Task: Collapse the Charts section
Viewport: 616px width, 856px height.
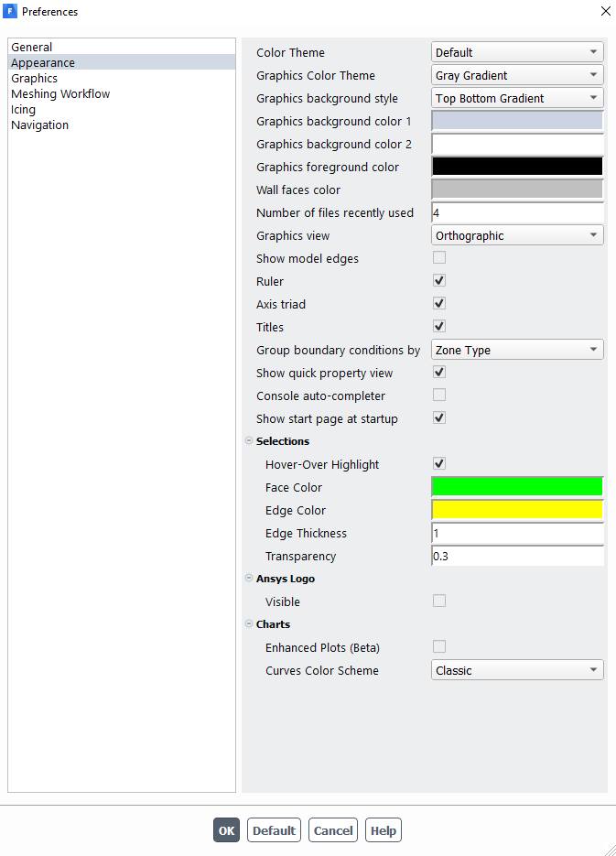Action: click(249, 624)
